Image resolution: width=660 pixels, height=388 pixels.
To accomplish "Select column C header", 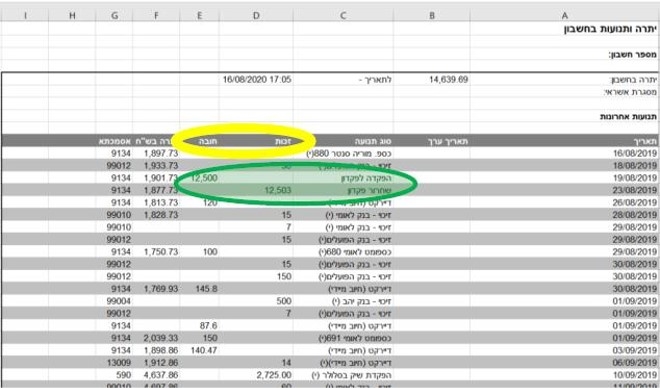I will (343, 16).
